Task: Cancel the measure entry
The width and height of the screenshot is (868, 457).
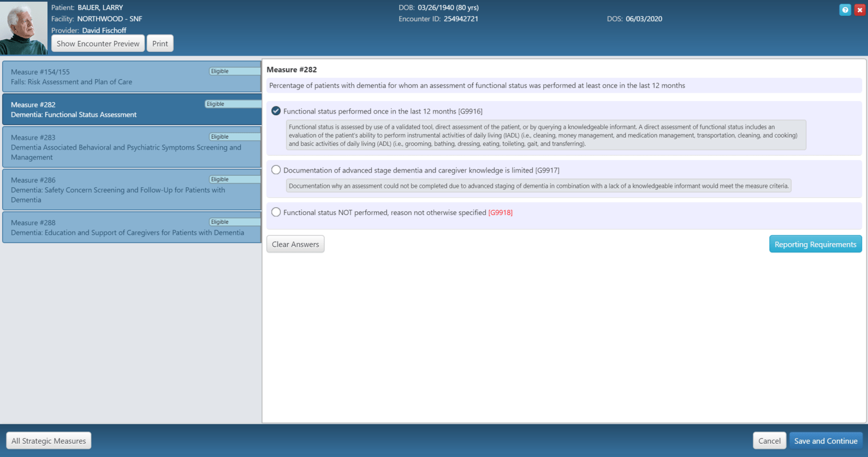Action: [x=769, y=441]
